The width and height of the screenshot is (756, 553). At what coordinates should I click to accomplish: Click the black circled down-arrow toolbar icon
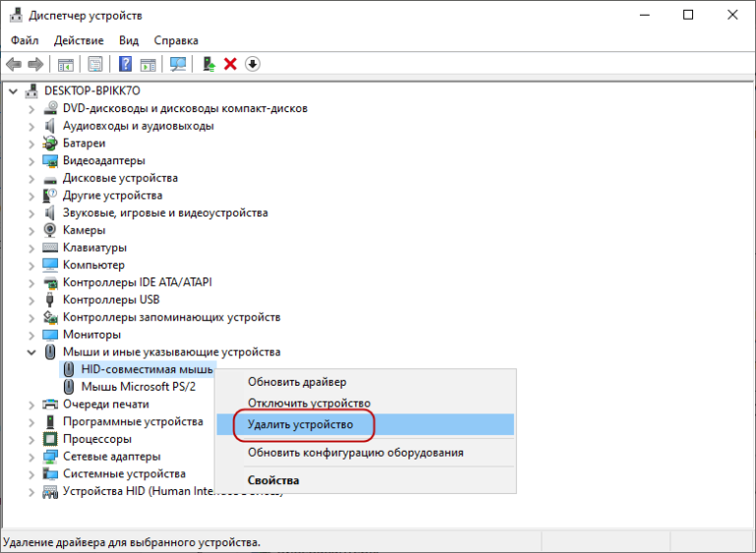pyautogui.click(x=253, y=64)
